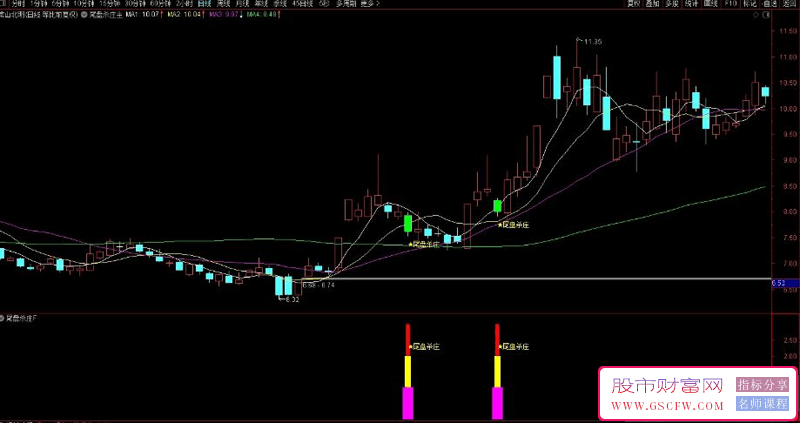Click circle icon of lower 尾盘杀庄F sub-chart
Image resolution: width=800 pixels, height=423 pixels.
pos(3,318)
